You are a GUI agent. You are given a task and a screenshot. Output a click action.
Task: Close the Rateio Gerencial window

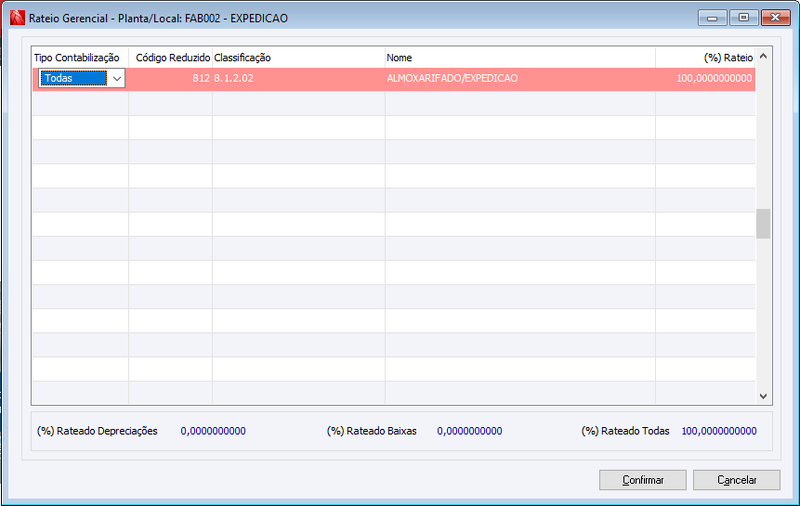click(x=776, y=18)
